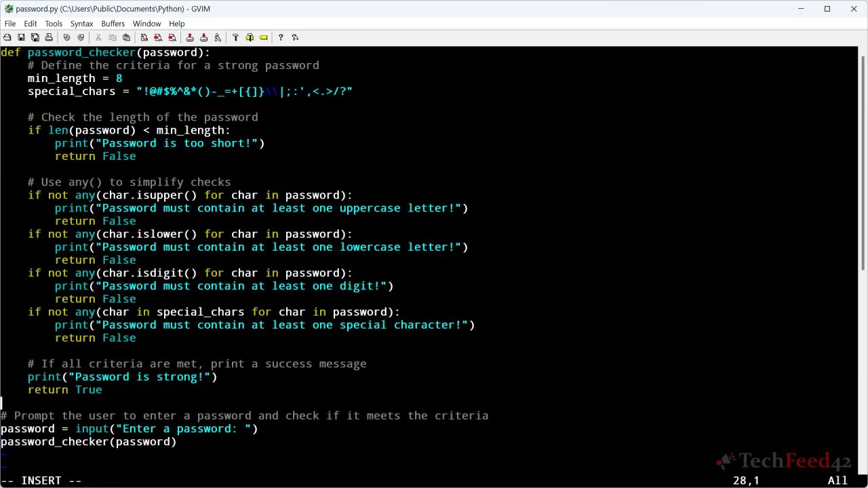Screen dimensions: 868x488
Task: Click the char.islower() condition line
Action: coord(190,234)
